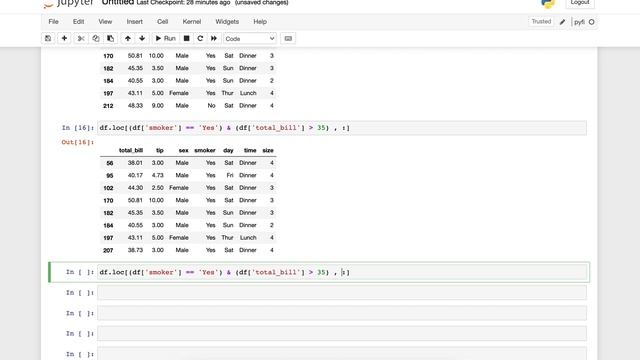Click row index 207 in Out[16] table
The image size is (640, 360).
(x=108, y=251)
